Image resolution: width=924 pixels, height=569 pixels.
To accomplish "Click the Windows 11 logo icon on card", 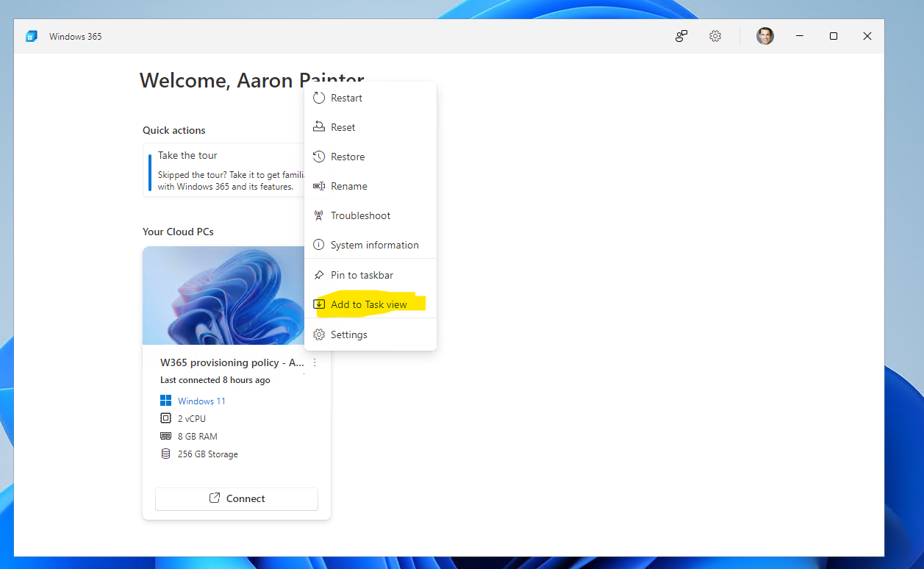I will coord(165,401).
